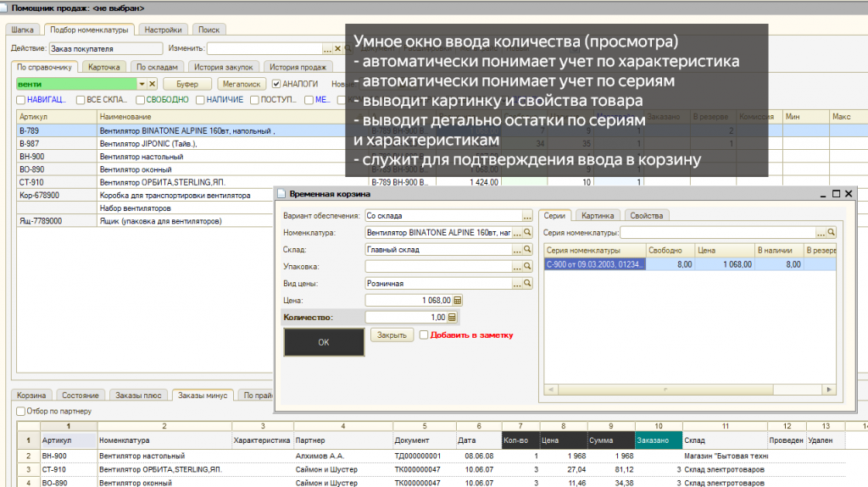
Task: Enable the МЕ.. checkbox
Action: [309, 100]
